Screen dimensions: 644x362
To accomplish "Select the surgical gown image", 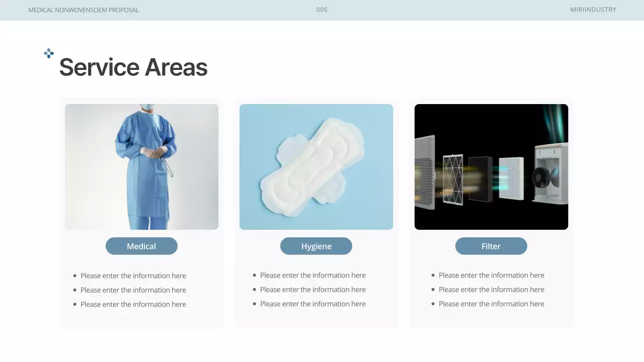I will click(142, 167).
